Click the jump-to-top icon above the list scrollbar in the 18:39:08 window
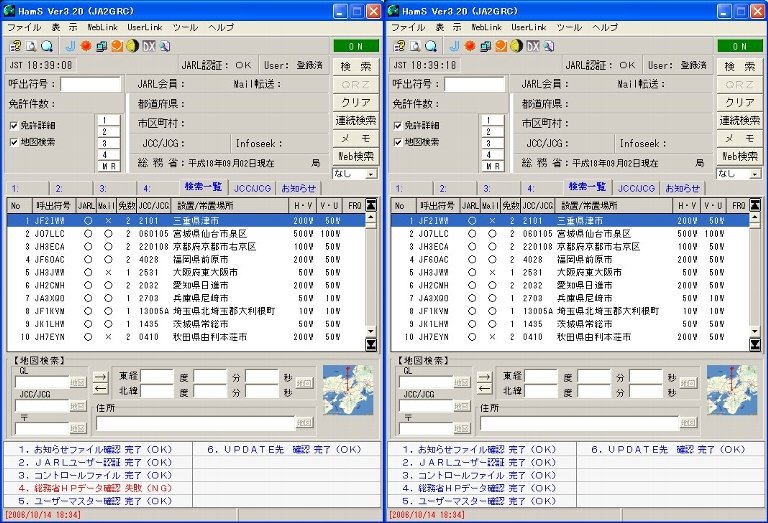Viewport: 768px width, 523px height. 371,205
